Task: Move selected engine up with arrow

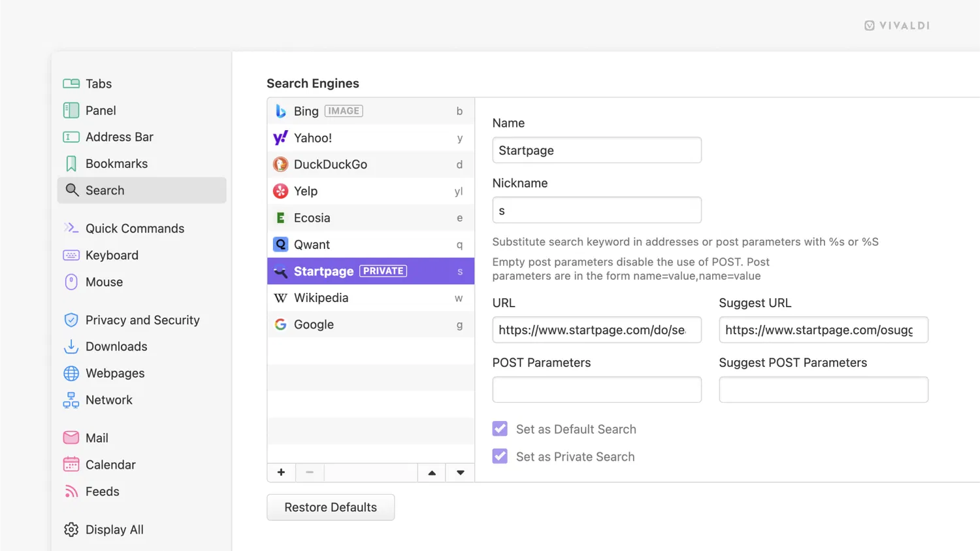Action: click(x=432, y=473)
